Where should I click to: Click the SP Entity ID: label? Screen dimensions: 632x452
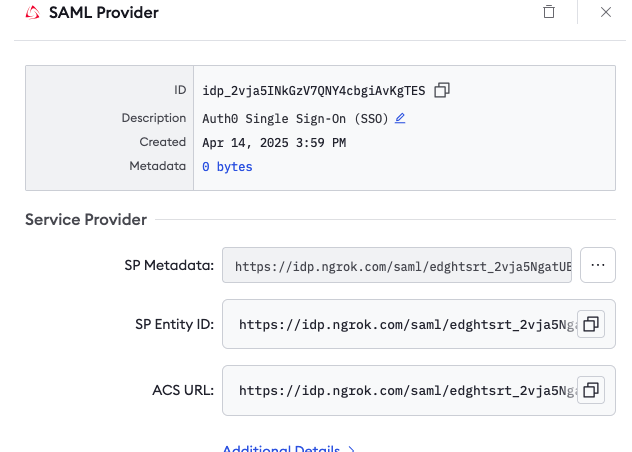click(x=175, y=324)
